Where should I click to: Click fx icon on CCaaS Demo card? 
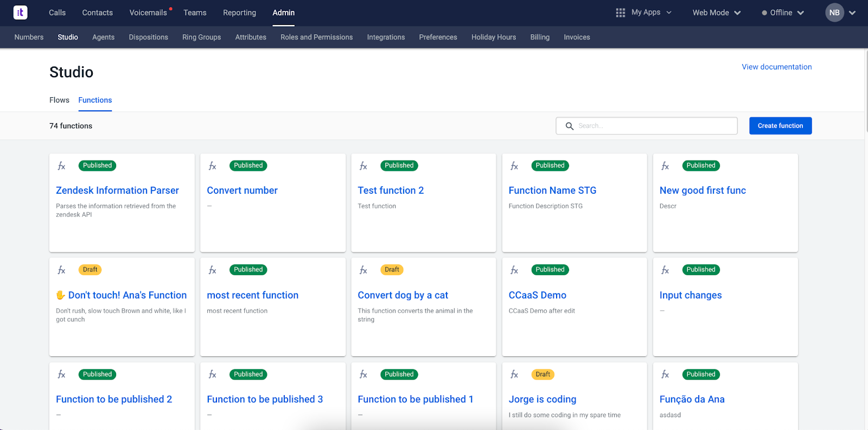(514, 270)
